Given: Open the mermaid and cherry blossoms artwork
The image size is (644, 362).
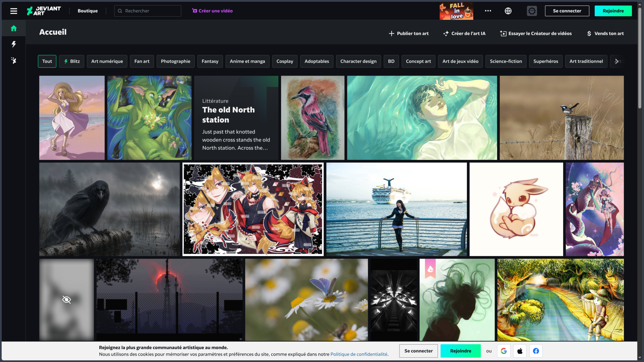Looking at the screenshot, I should tap(595, 209).
